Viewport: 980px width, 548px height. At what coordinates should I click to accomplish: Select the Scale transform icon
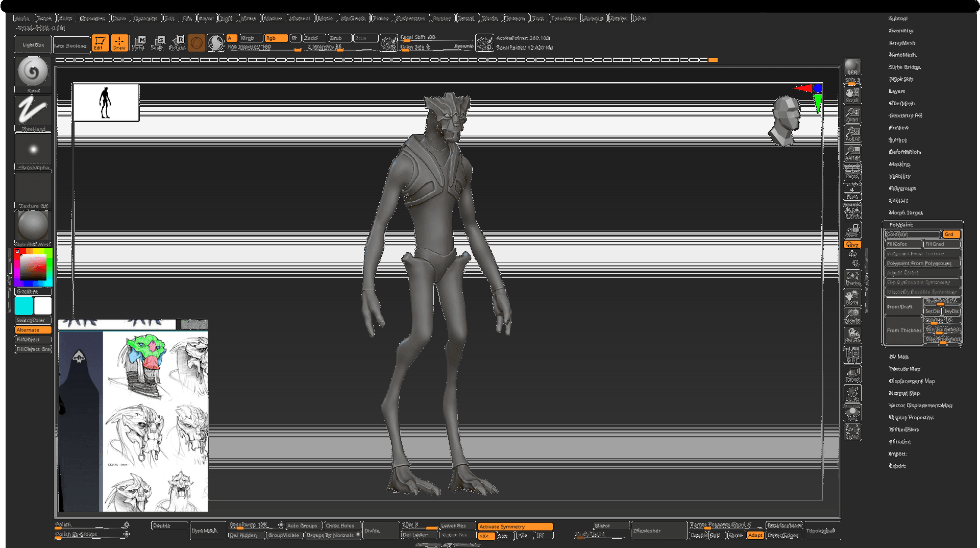click(158, 43)
